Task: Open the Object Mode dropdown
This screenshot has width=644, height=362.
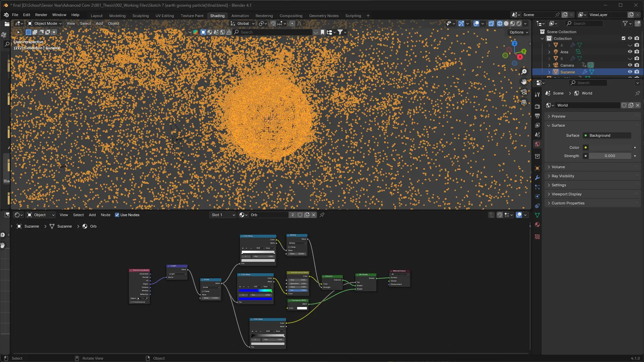Action: click(45, 23)
